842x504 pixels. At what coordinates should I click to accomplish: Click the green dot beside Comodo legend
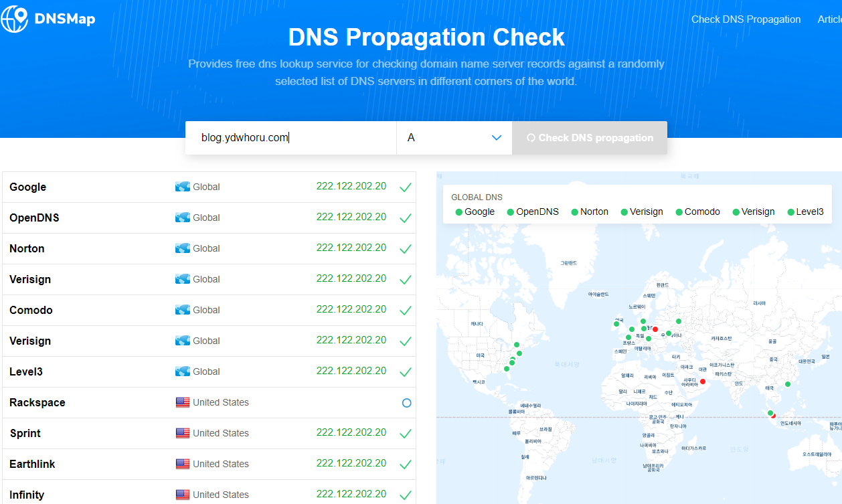(679, 212)
